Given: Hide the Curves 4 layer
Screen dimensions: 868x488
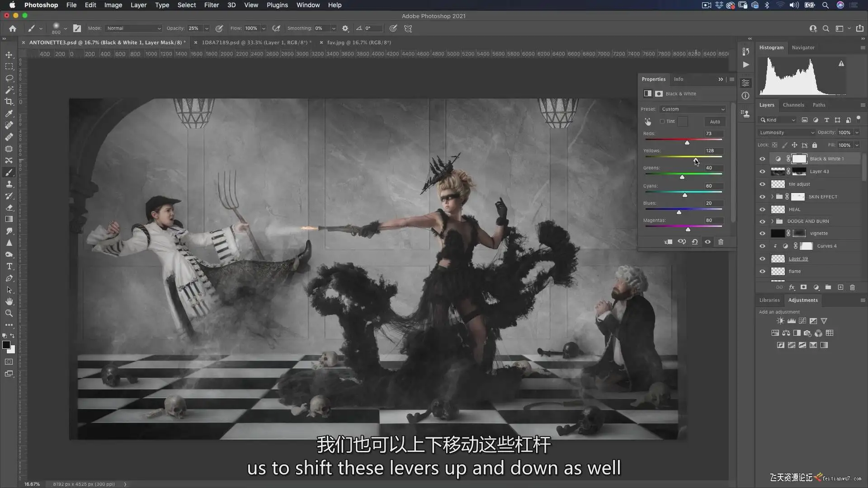Looking at the screenshot, I should pos(762,246).
